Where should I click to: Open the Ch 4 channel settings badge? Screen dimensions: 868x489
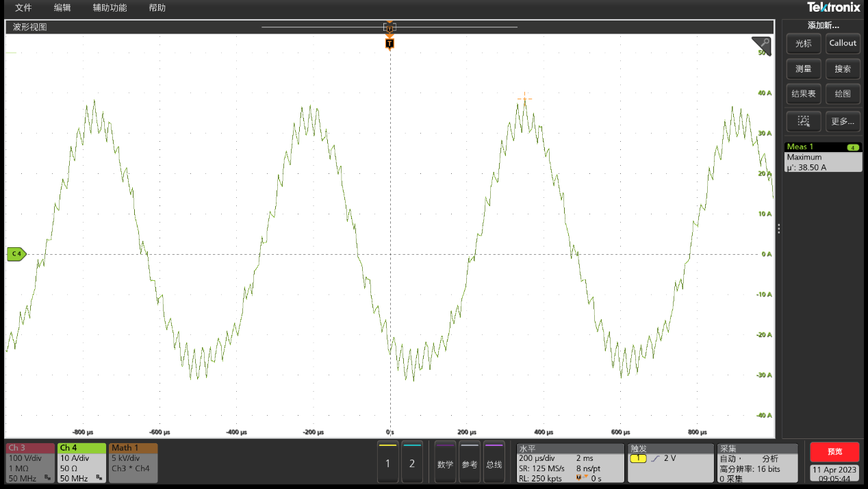(81, 463)
